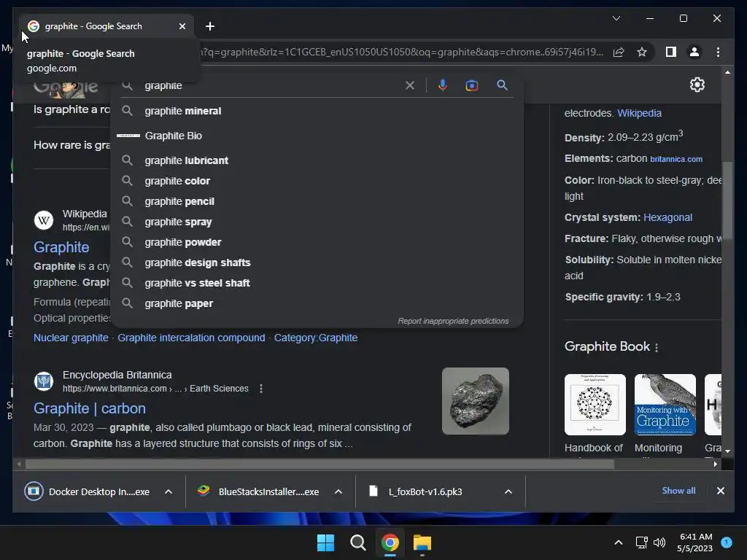
Task: Select suggestion graphite color
Action: click(x=317, y=181)
